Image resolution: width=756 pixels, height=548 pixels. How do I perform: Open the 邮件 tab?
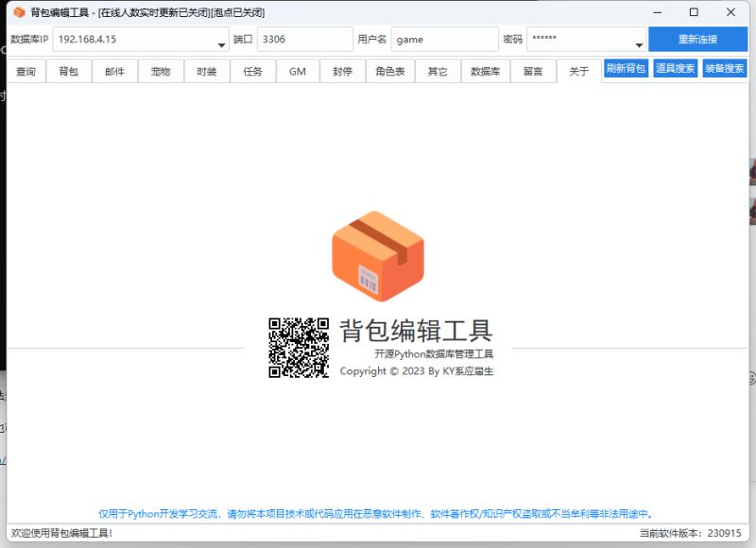click(113, 70)
